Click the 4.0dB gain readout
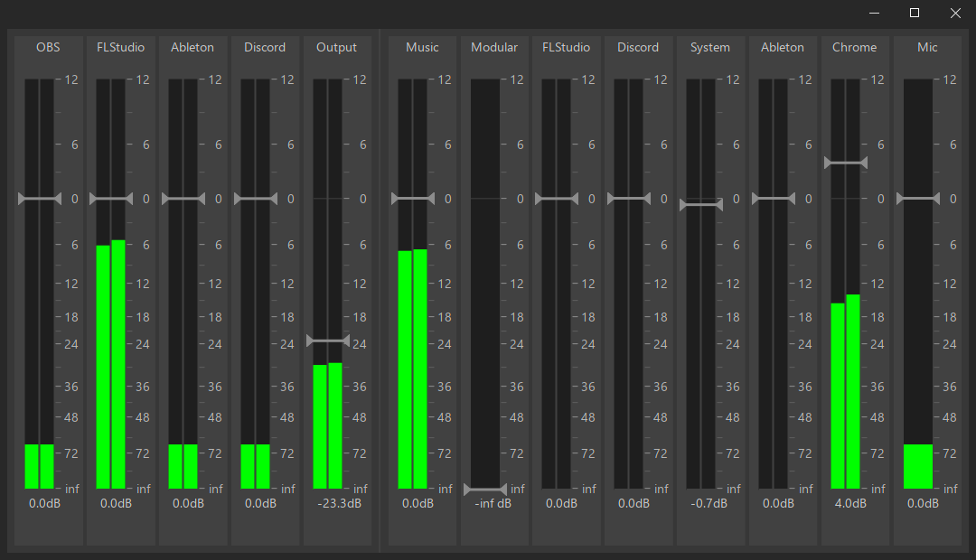The width and height of the screenshot is (976, 560). pos(851,503)
